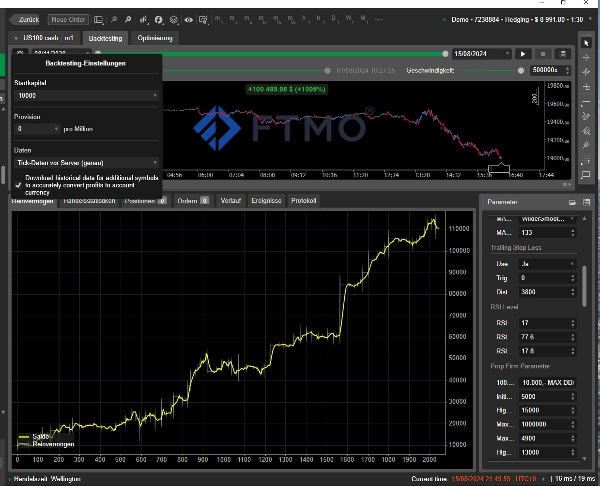This screenshot has height=486, width=600.
Task: Click the stop button next to play
Action: coord(542,54)
